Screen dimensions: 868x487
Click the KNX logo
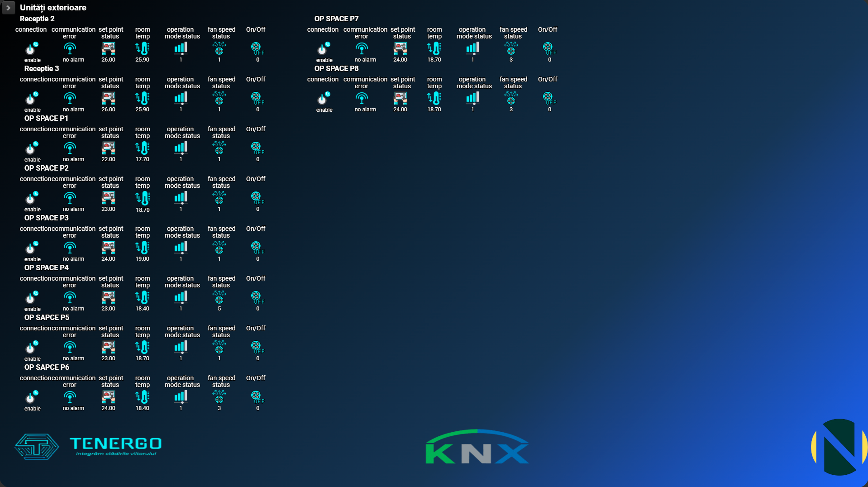click(477, 447)
